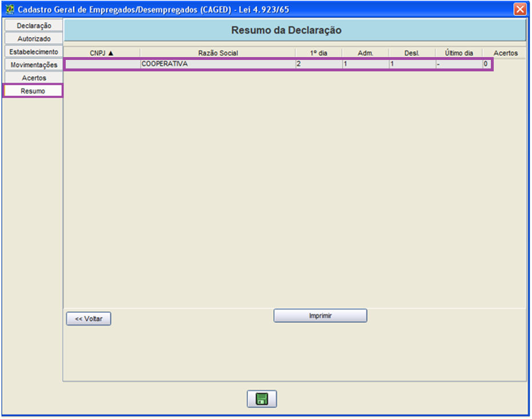Image resolution: width=532 pixels, height=419 pixels.
Task: Close the CAGED window
Action: (519, 9)
